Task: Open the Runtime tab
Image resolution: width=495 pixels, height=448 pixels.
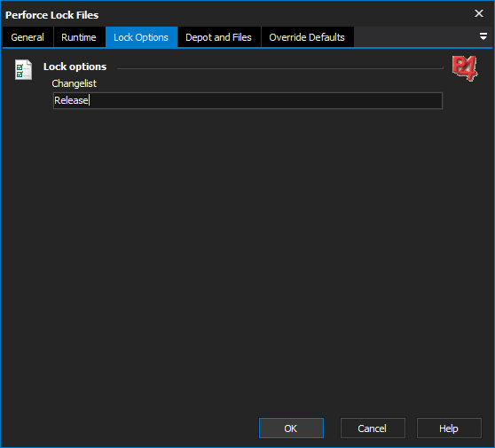Action: [x=79, y=37]
